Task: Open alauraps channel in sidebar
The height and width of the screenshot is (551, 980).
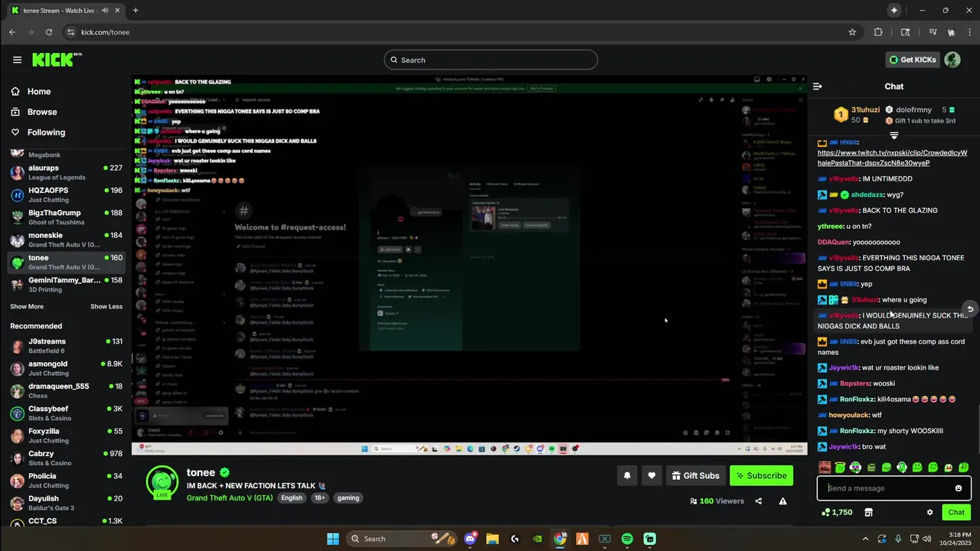Action: 66,172
